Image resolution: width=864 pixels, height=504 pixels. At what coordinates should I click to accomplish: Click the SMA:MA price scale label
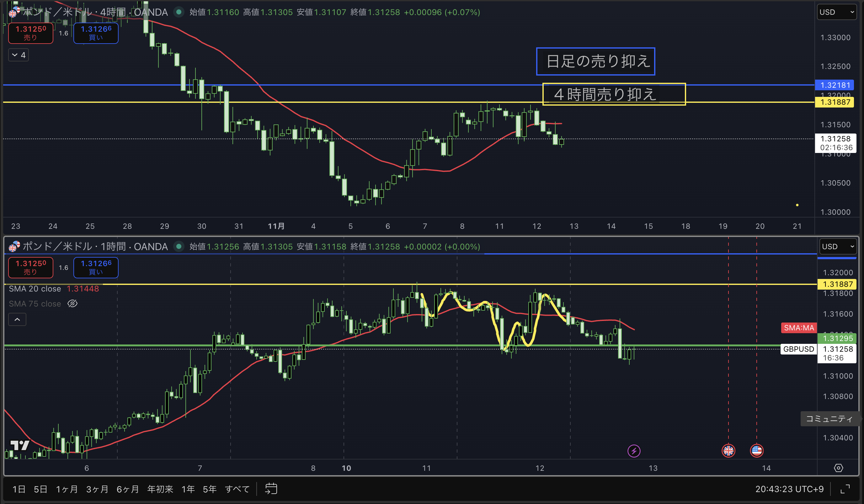point(798,328)
